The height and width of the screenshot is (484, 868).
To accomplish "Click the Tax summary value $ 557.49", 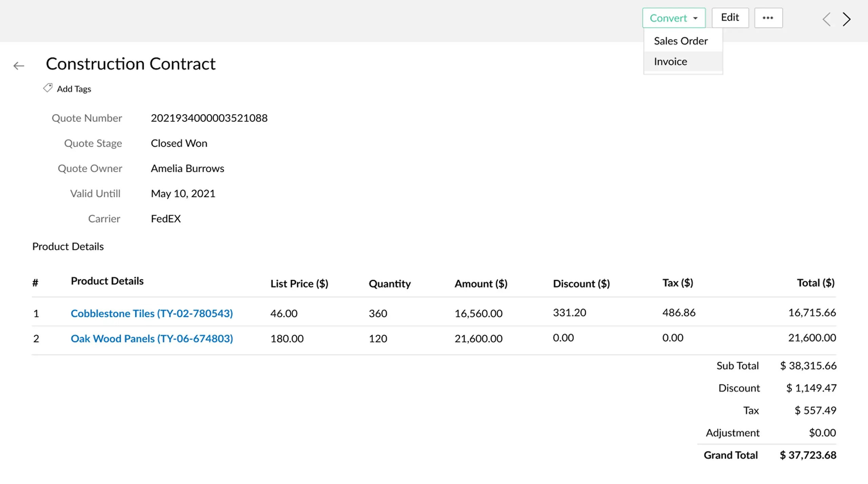I will [815, 410].
